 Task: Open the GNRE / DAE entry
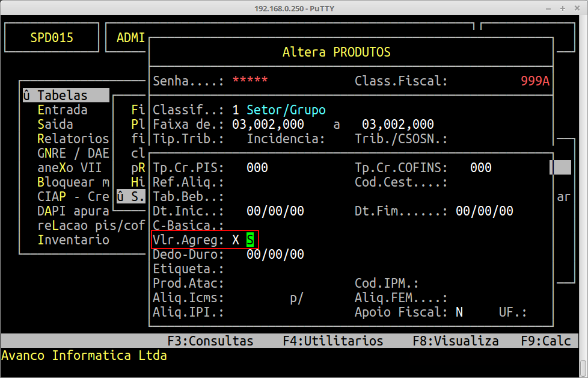click(73, 153)
